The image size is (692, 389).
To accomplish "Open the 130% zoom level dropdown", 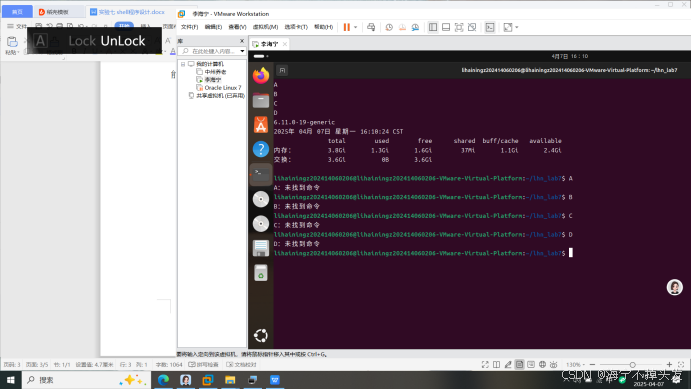I will pos(575,365).
